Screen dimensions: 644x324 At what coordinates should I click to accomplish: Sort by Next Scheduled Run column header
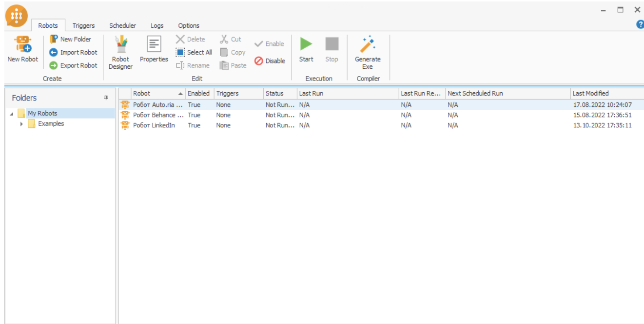[508, 93]
